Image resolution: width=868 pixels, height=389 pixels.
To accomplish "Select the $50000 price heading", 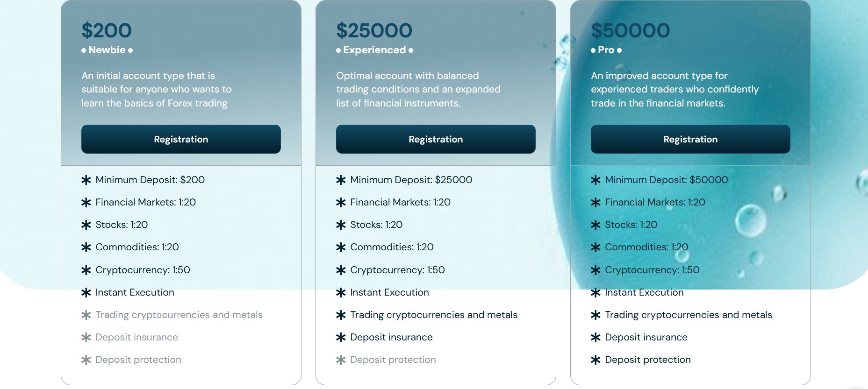I will pyautogui.click(x=630, y=31).
